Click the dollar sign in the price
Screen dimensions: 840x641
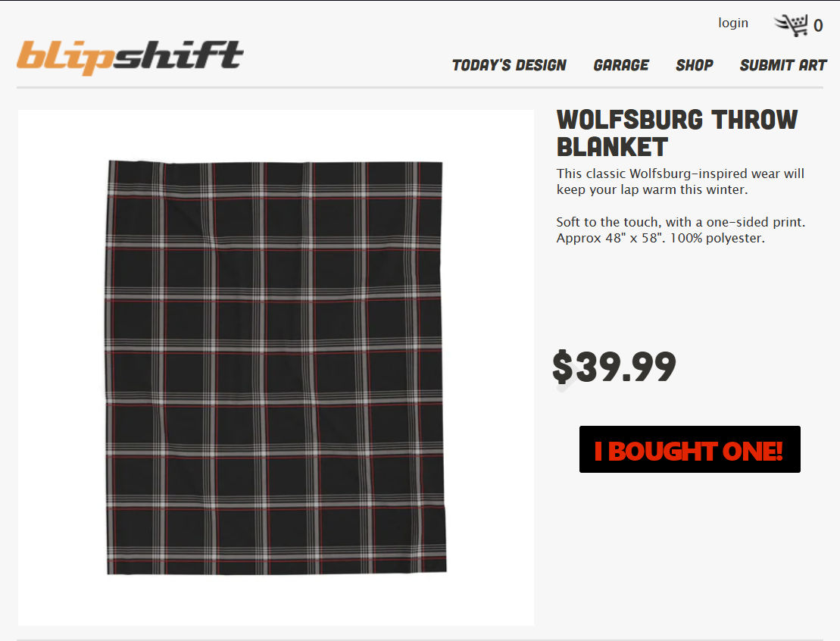[x=563, y=367]
